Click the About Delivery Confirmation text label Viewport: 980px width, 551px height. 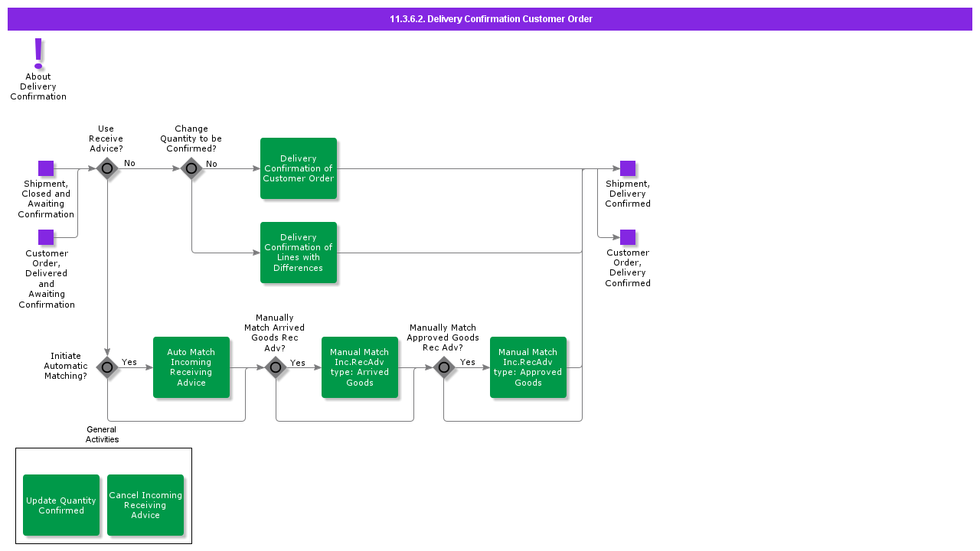38,86
